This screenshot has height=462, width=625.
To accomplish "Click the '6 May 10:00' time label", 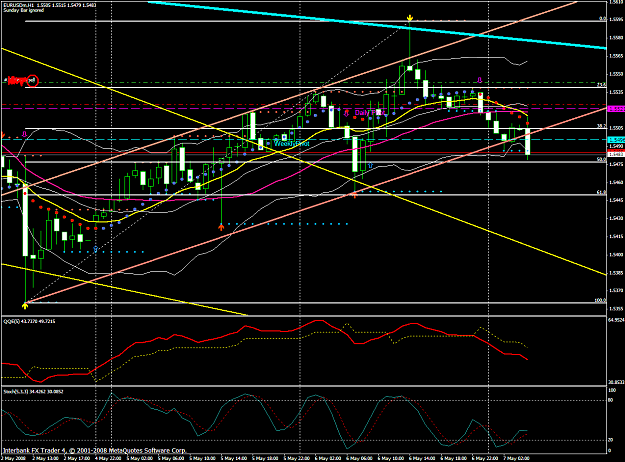I will (391, 458).
